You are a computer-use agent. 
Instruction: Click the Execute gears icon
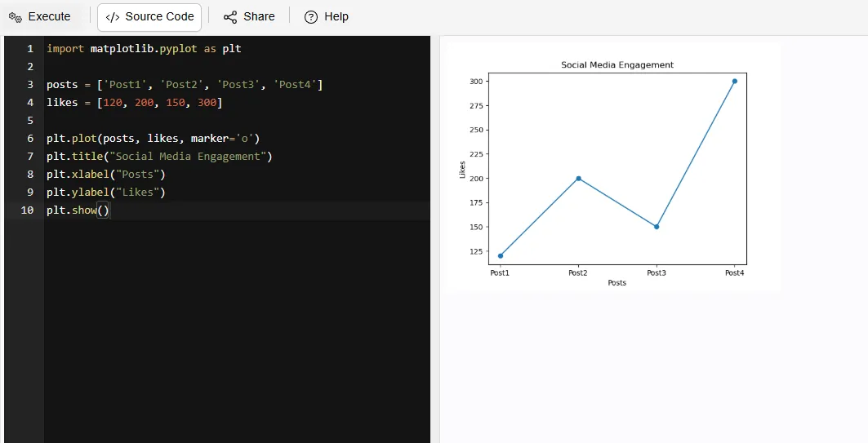coord(15,17)
